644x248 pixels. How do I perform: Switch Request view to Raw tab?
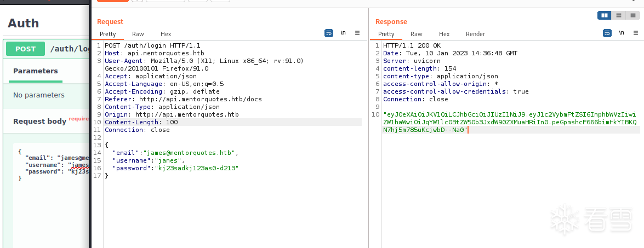[138, 34]
